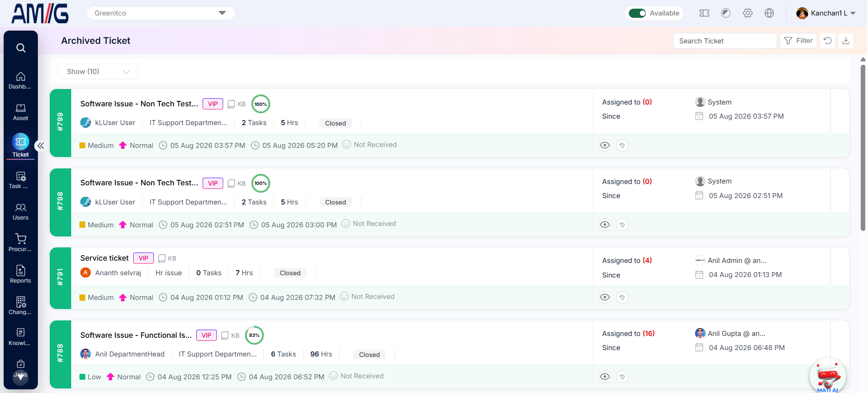This screenshot has width=868, height=393.
Task: Check the KB checkbox on ticket #799
Action: pos(231,104)
